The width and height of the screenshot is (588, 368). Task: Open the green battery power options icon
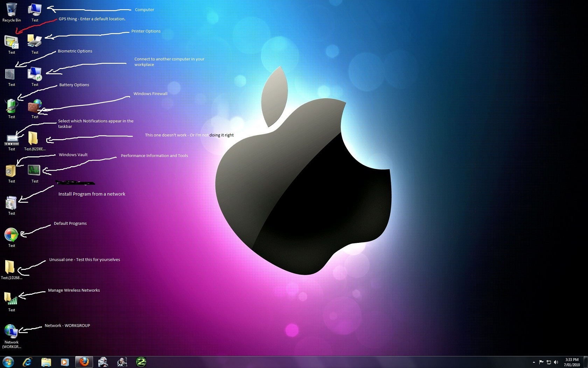click(x=12, y=109)
